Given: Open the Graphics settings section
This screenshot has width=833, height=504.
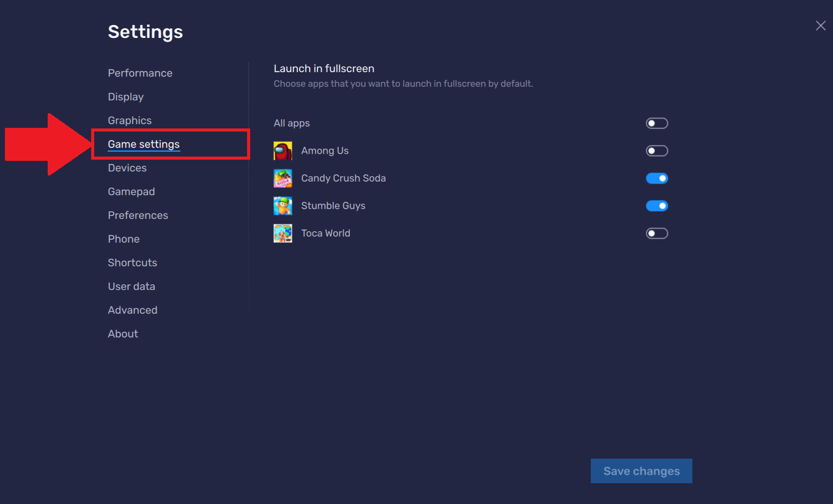Looking at the screenshot, I should pyautogui.click(x=130, y=120).
